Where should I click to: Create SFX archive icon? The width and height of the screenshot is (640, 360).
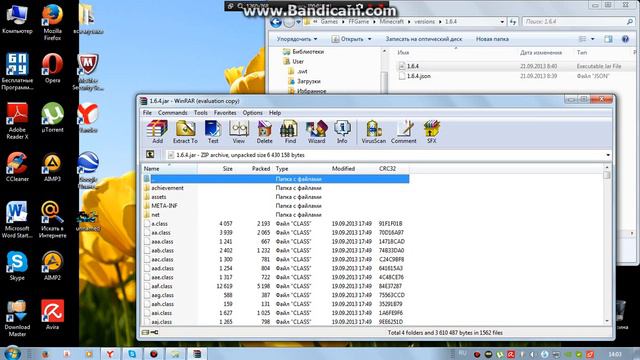(431, 132)
